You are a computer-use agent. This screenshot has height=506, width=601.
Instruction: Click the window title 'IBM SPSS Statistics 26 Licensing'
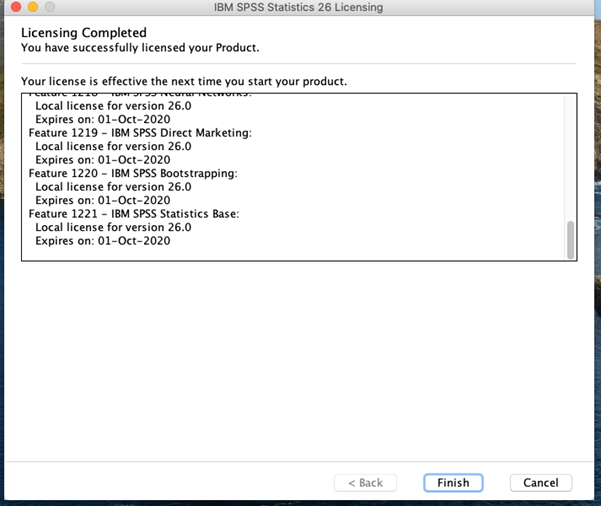pyautogui.click(x=298, y=7)
